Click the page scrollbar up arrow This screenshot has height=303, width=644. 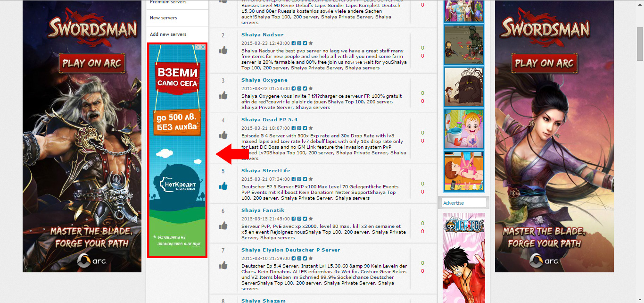(x=640, y=4)
